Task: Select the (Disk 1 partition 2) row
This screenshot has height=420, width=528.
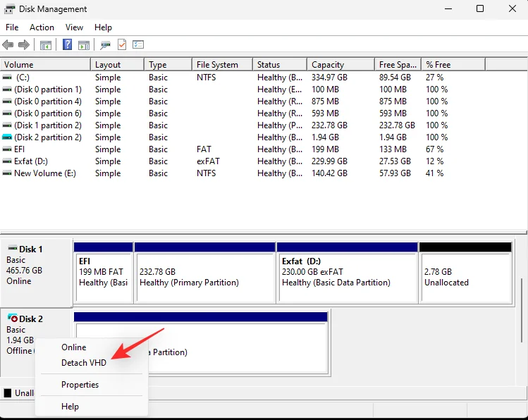Action: click(242, 125)
